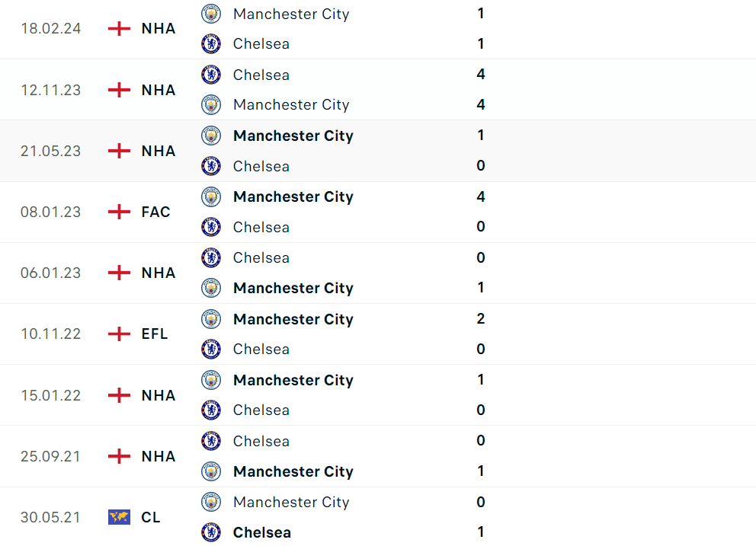Click Manchester City crest in 10.11.22 match
756x546 pixels.
coord(210,319)
